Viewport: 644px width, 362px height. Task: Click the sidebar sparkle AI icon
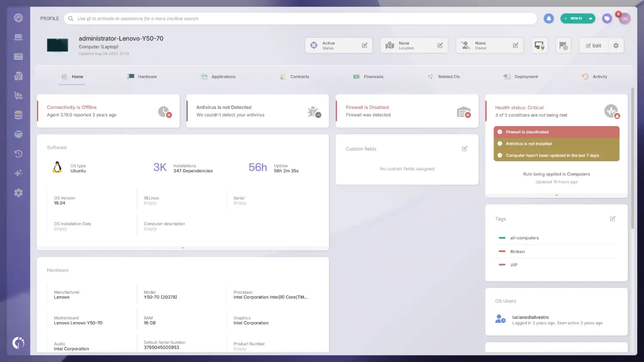coord(18,173)
